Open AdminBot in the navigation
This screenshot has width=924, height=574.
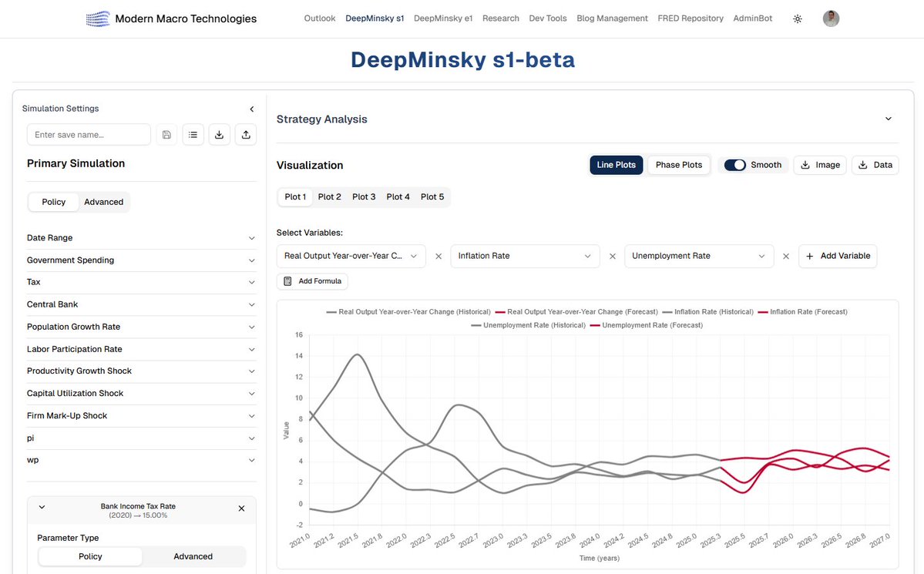coord(752,18)
